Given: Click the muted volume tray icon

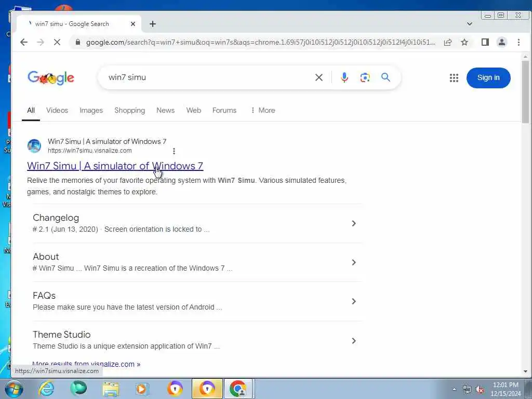Looking at the screenshot, I should [x=480, y=390].
